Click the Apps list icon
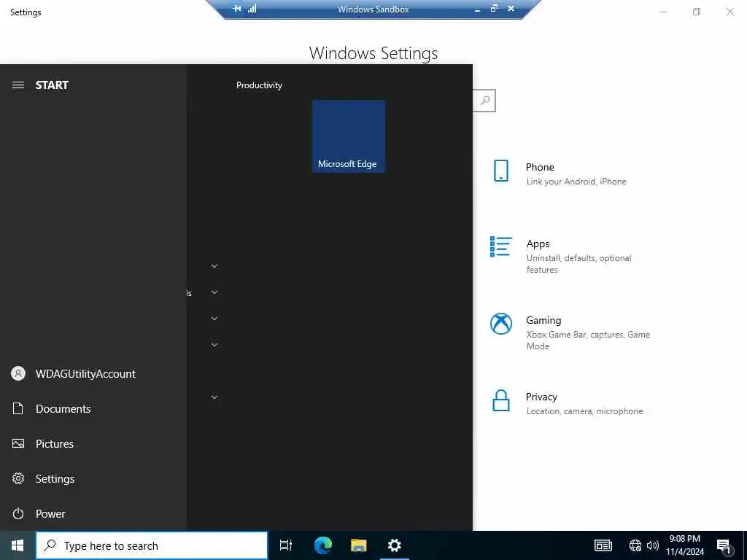The width and height of the screenshot is (747, 560). (x=501, y=246)
